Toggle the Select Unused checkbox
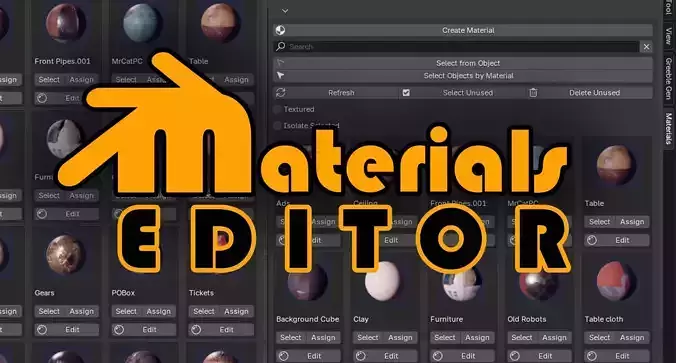This screenshot has height=363, width=676. [x=406, y=92]
